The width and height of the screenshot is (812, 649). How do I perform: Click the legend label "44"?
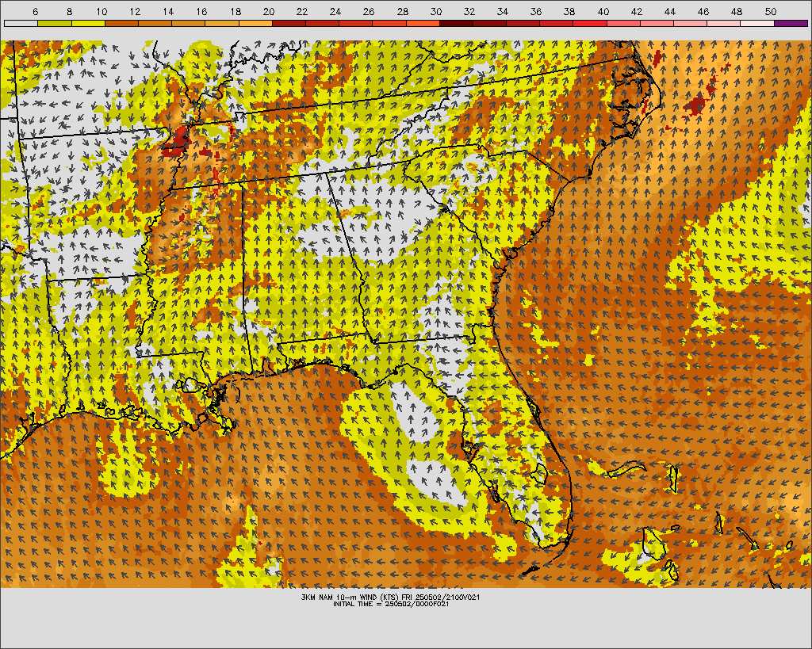(x=670, y=11)
